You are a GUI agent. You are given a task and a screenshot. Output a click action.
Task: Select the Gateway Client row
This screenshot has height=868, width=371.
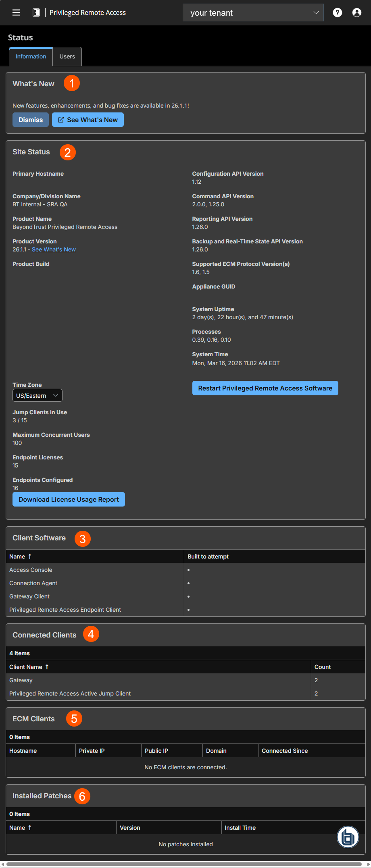pyautogui.click(x=185, y=596)
